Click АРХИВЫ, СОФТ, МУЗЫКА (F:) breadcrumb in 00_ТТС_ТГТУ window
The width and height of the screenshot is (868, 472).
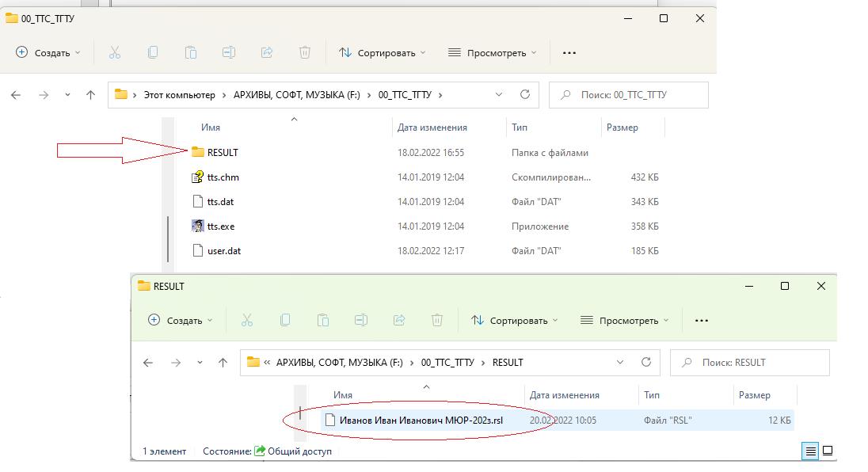click(x=297, y=95)
